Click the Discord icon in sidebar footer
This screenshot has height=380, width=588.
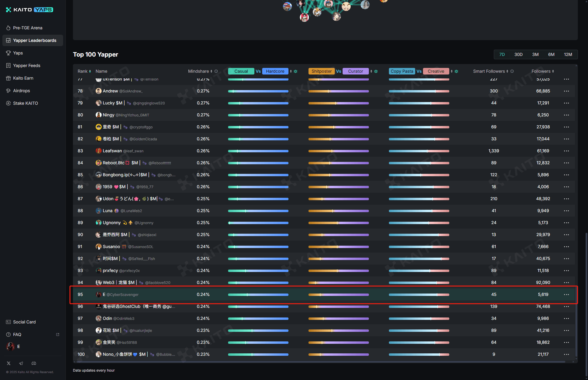(x=34, y=363)
